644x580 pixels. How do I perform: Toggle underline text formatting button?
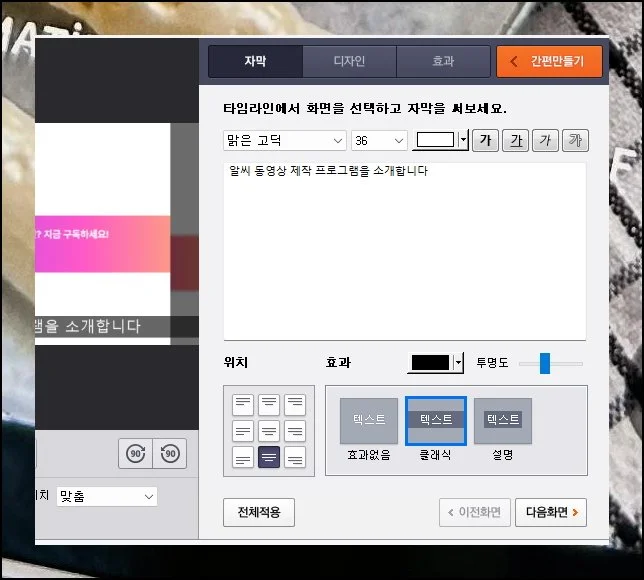pyautogui.click(x=515, y=141)
